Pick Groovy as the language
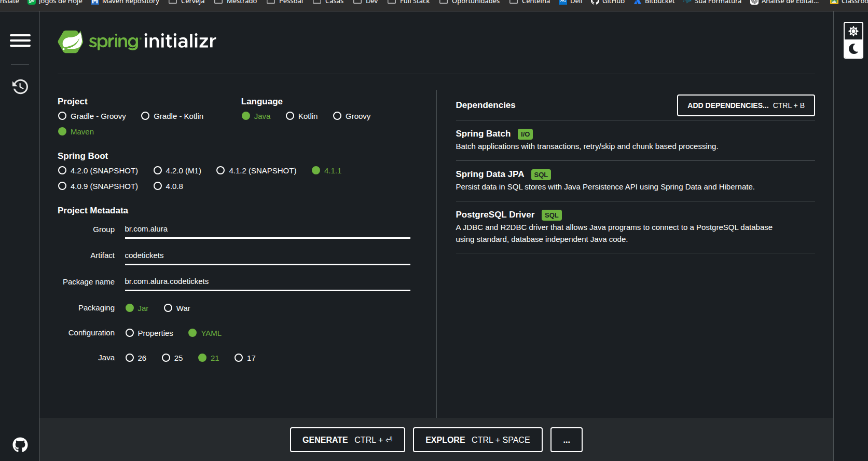The width and height of the screenshot is (868, 461). pyautogui.click(x=352, y=116)
